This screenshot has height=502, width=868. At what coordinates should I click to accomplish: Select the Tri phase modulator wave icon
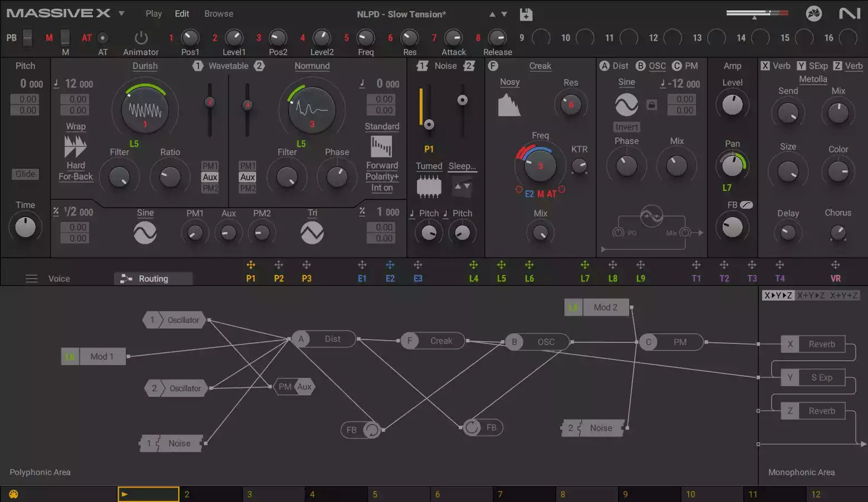click(312, 232)
